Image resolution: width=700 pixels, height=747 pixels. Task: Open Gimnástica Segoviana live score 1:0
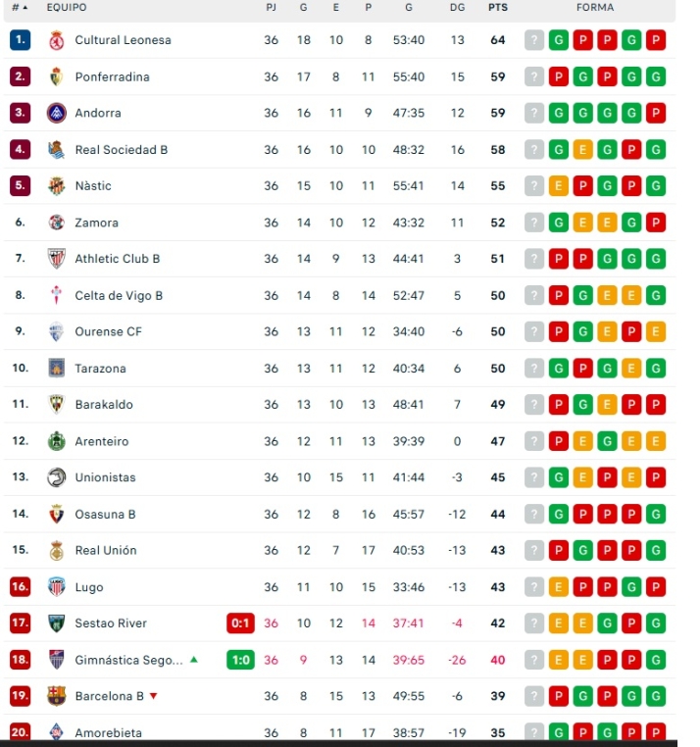coord(240,660)
